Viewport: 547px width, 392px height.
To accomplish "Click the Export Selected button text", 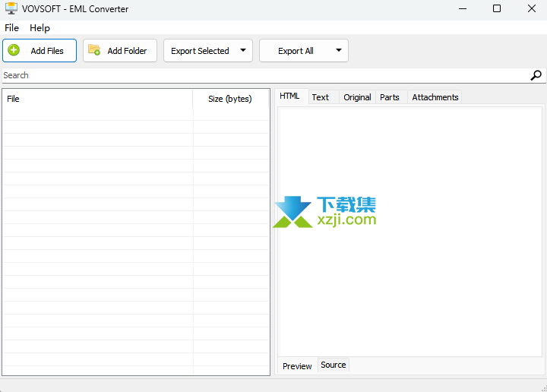I will coord(200,51).
